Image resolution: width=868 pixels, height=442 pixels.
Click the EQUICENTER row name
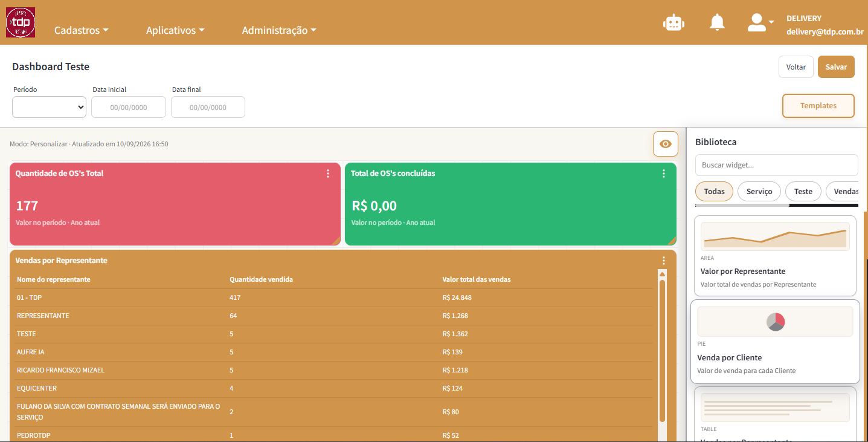(37, 388)
